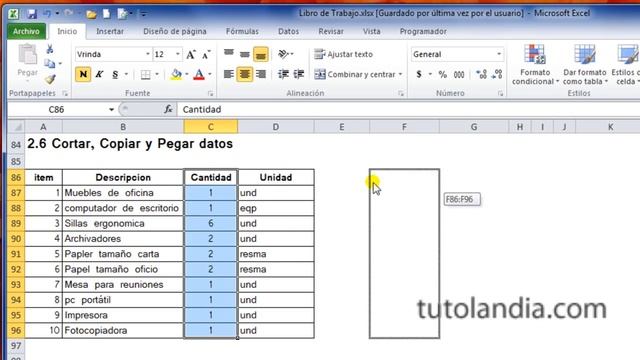
Task: Toggle bold N formatting
Action: pos(83,74)
